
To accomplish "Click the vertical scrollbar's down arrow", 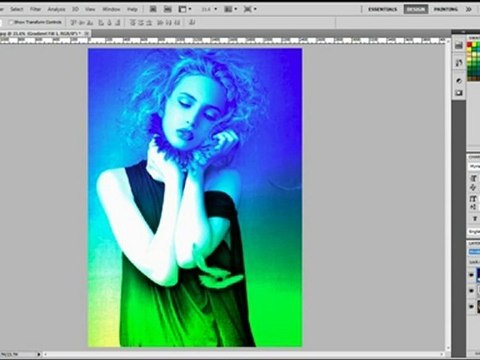I will tap(447, 348).
